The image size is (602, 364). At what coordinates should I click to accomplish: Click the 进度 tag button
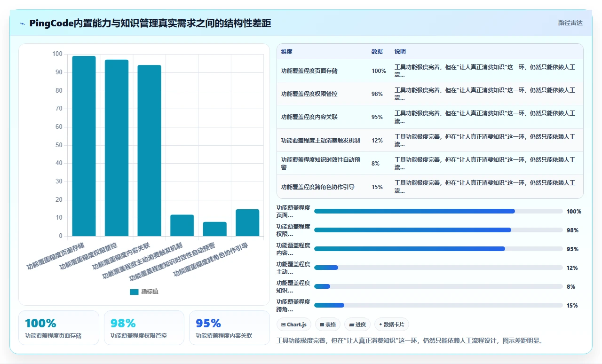tap(357, 324)
